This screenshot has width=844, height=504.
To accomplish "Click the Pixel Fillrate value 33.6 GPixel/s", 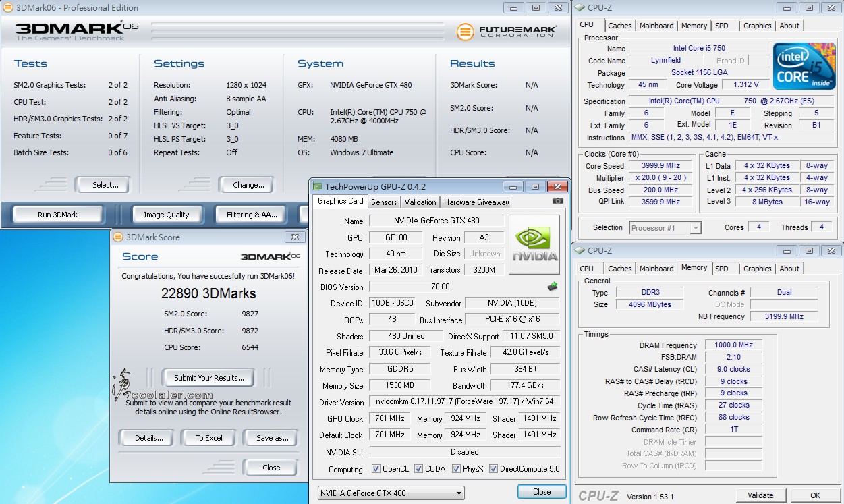I will coord(401,353).
